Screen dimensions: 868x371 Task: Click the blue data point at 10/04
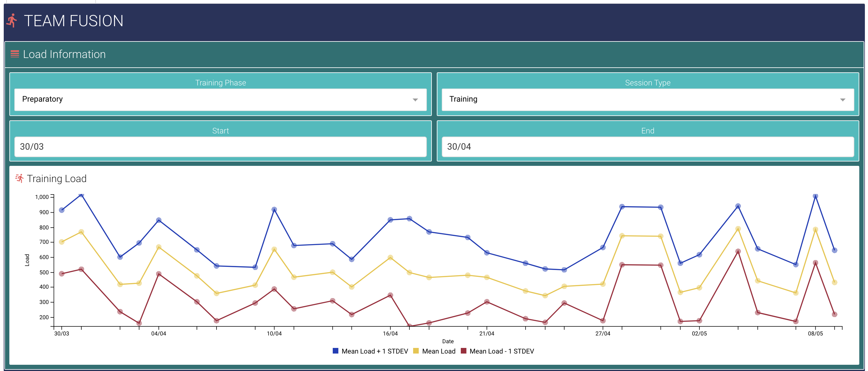[x=274, y=210]
